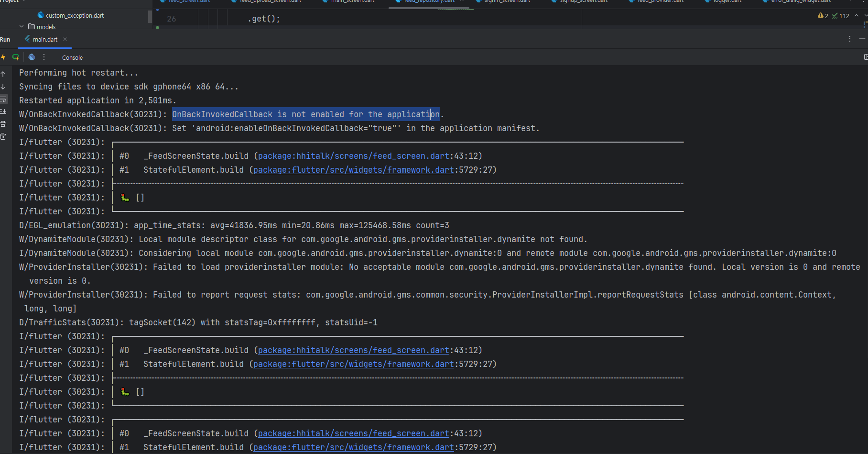Click the '.get();' code on line 26

[264, 19]
